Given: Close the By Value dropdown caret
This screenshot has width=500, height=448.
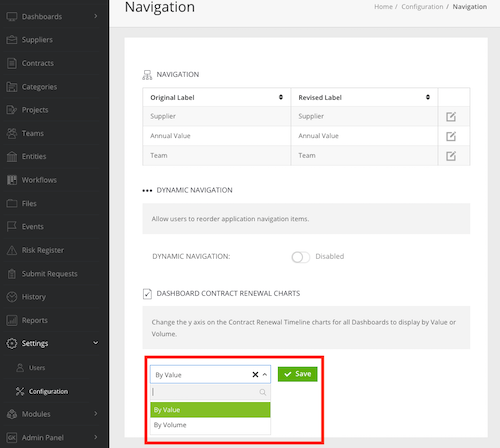Looking at the screenshot, I should (265, 374).
